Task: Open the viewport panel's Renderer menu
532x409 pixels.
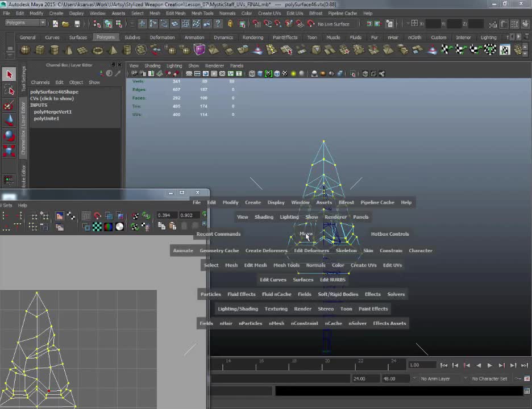Action: click(214, 66)
